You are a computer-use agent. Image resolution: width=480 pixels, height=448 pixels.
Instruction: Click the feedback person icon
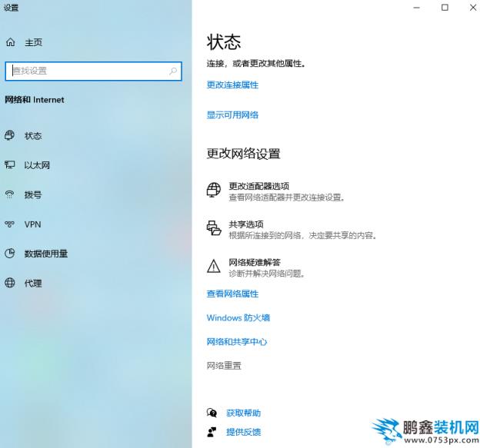tap(212, 432)
